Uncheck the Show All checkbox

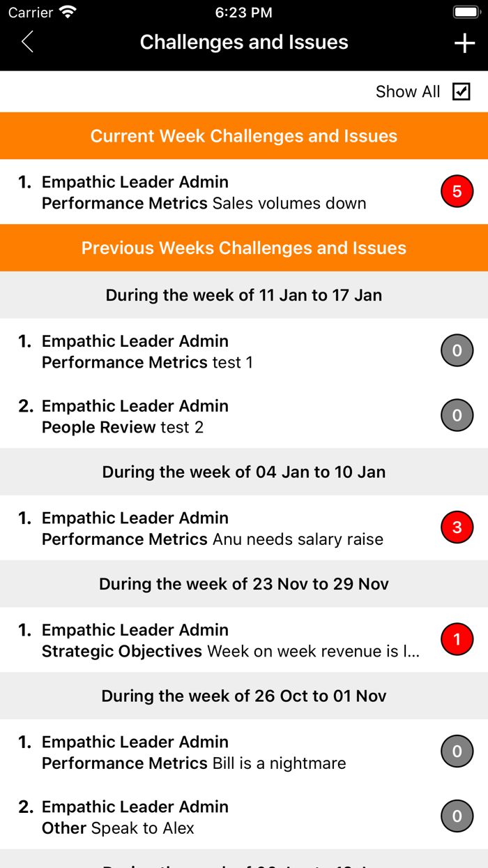coord(461,91)
